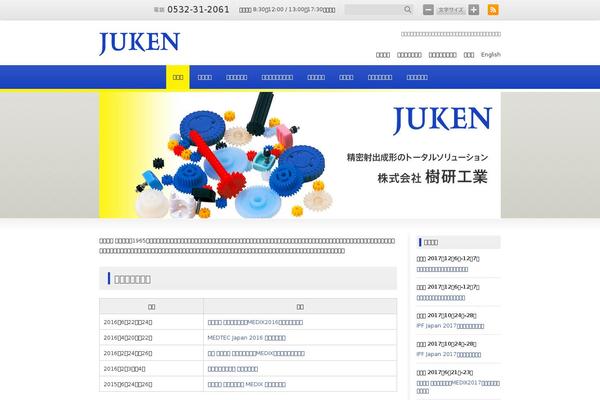Click the JUKEN logo in header
600x400 pixels.
tap(139, 43)
